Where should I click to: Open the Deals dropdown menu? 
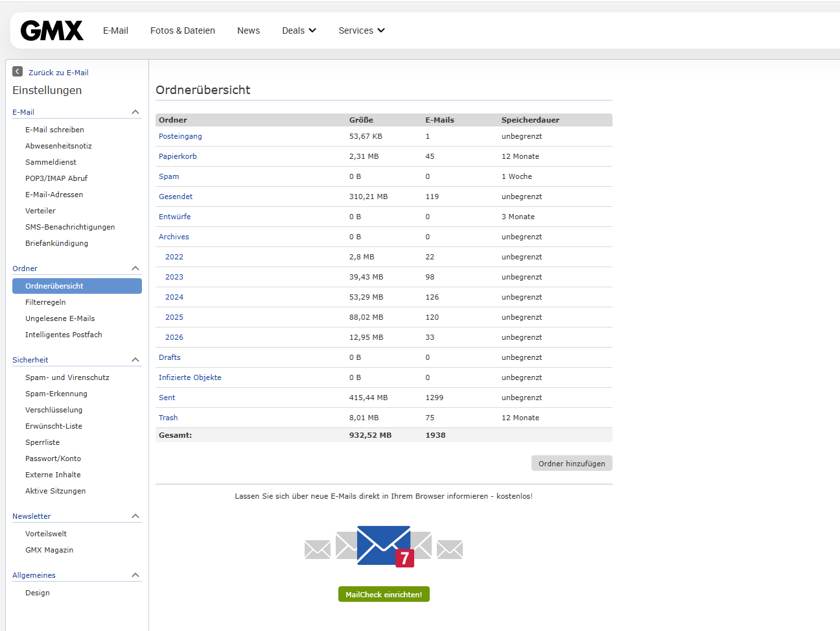299,30
